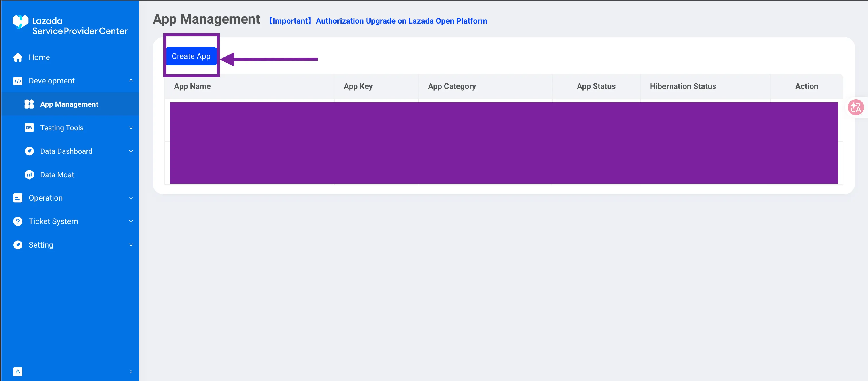Click the language icon at sidebar bottom

tap(18, 372)
